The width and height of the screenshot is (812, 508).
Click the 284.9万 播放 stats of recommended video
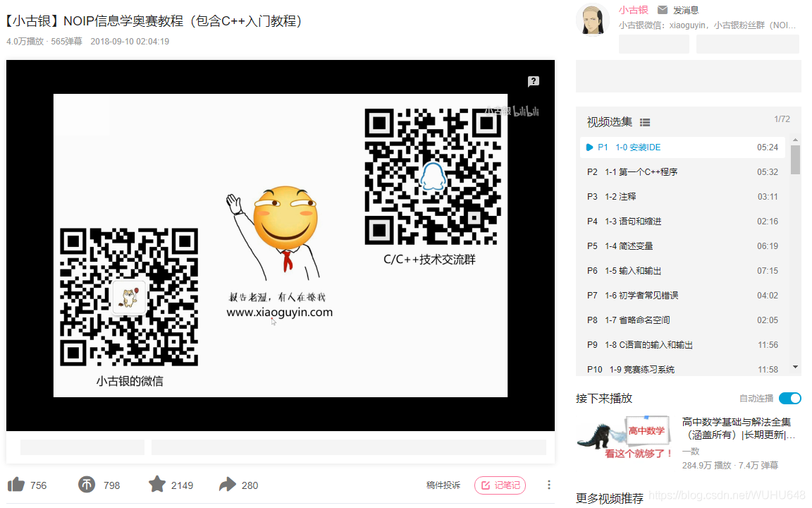pos(706,466)
